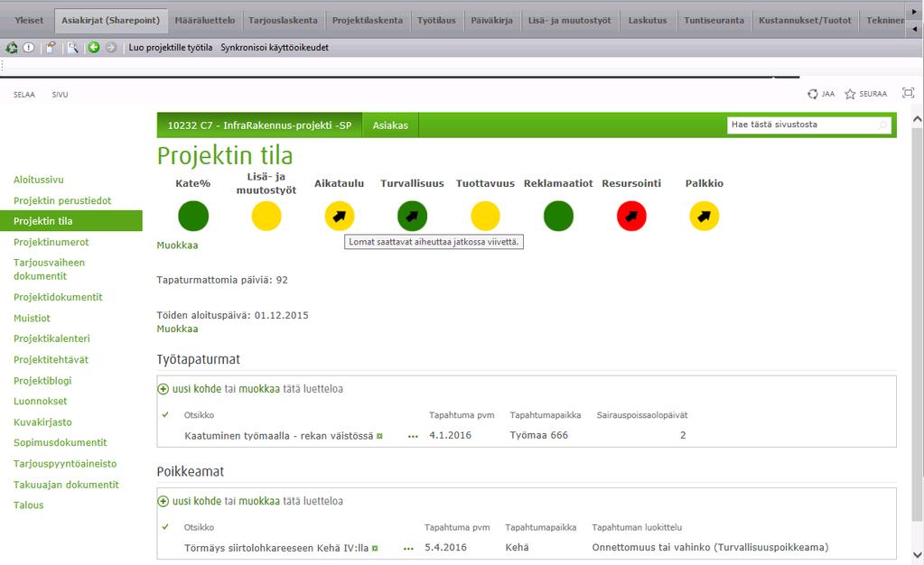The height and width of the screenshot is (565, 924).
Task: Switch to the Yleiset tab
Action: (29, 21)
